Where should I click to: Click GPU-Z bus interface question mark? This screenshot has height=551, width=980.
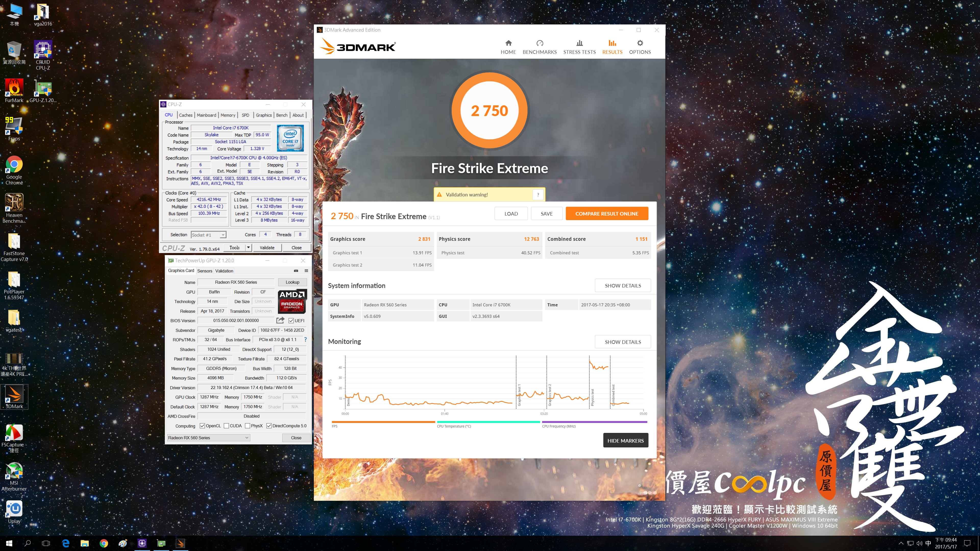point(305,340)
